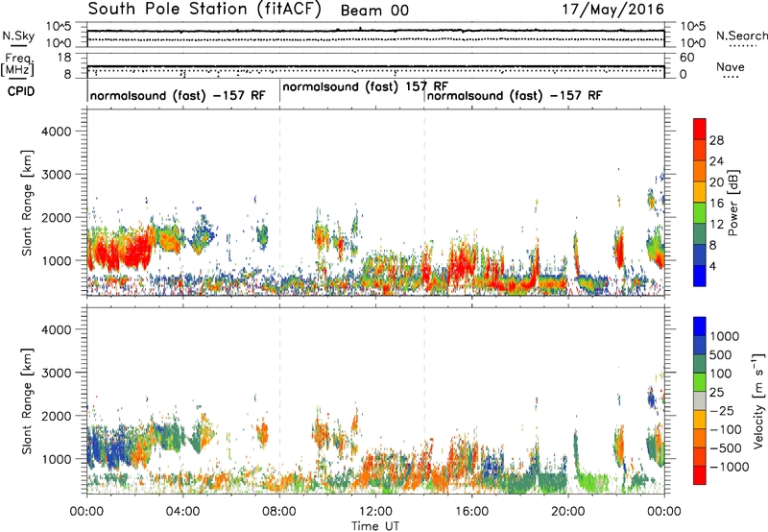Select the light green segment of Power colorbar
Image resolution: width=768 pixels, height=532 pixels.
pyautogui.click(x=700, y=213)
